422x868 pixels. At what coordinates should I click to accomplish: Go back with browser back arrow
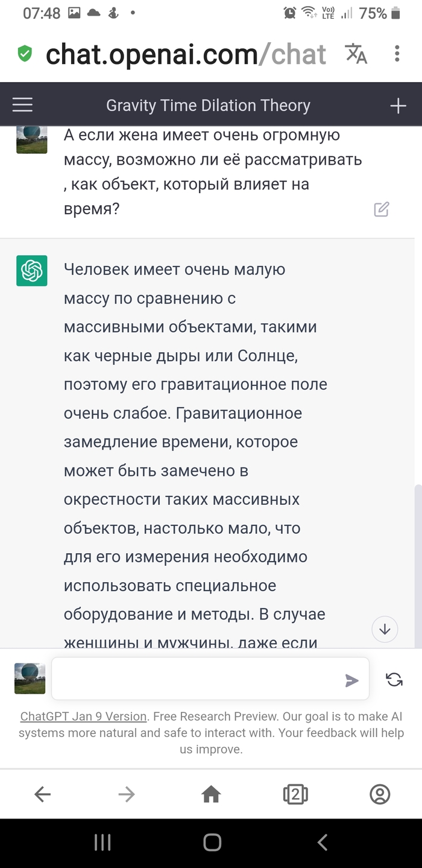pos(42,794)
